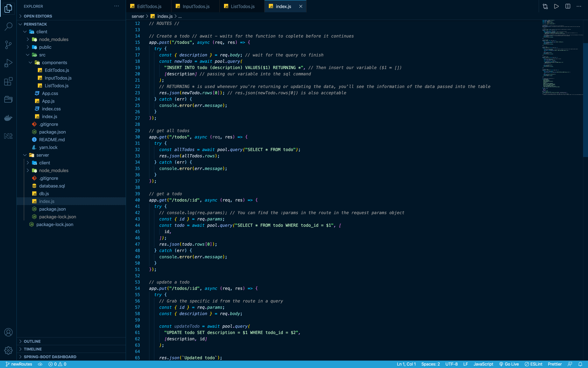
Task: Click the Ln 1, Col 1 position indicator
Action: [406, 364]
